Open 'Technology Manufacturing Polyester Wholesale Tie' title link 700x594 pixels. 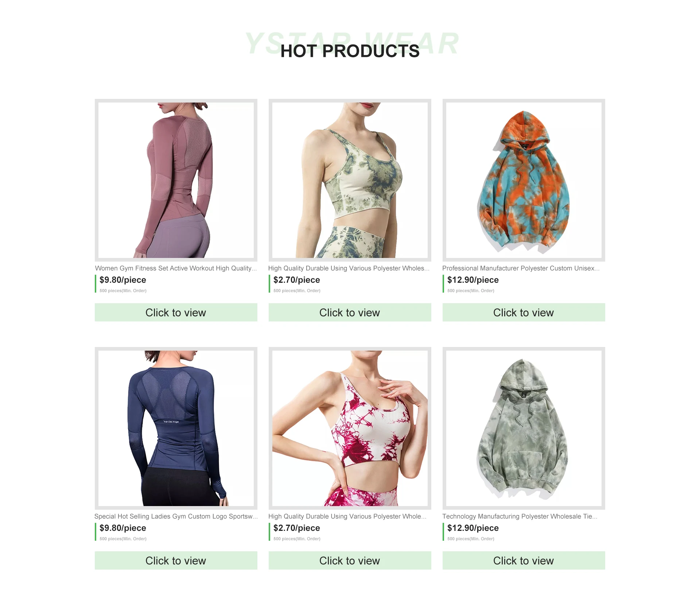[520, 516]
